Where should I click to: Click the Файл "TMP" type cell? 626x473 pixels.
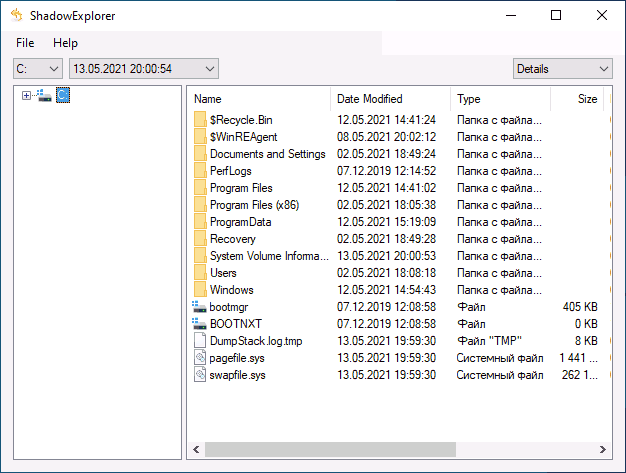(x=489, y=341)
